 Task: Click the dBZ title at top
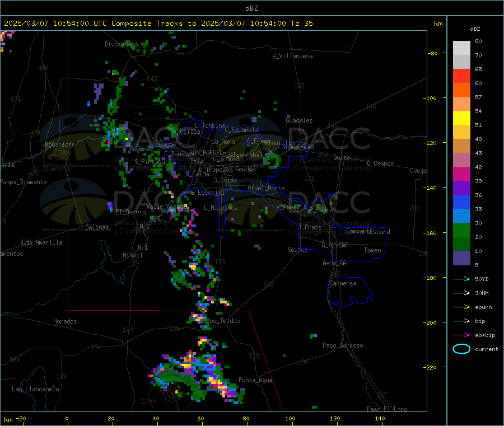(x=251, y=8)
